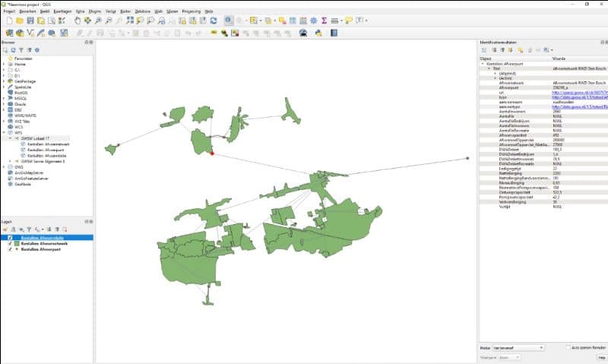This screenshot has height=364, width=608.
Task: Click the Save Project icon
Action: 30,21
